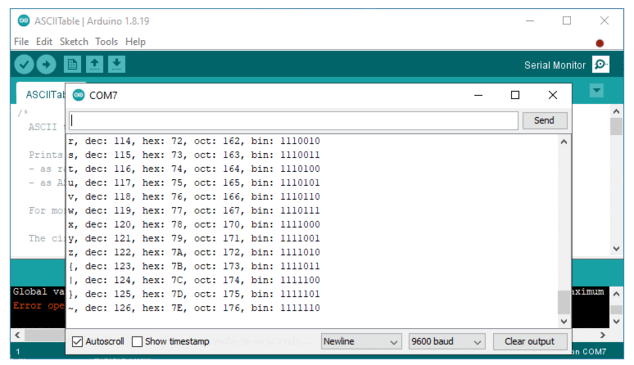Click the Arduino logo in main title bar
The height and width of the screenshot is (365, 634).
(24, 21)
